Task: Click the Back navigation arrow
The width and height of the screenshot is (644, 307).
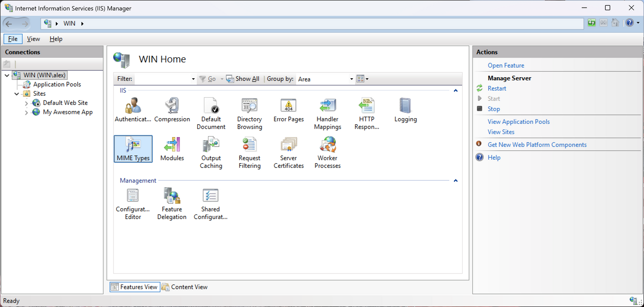Action: [x=9, y=24]
